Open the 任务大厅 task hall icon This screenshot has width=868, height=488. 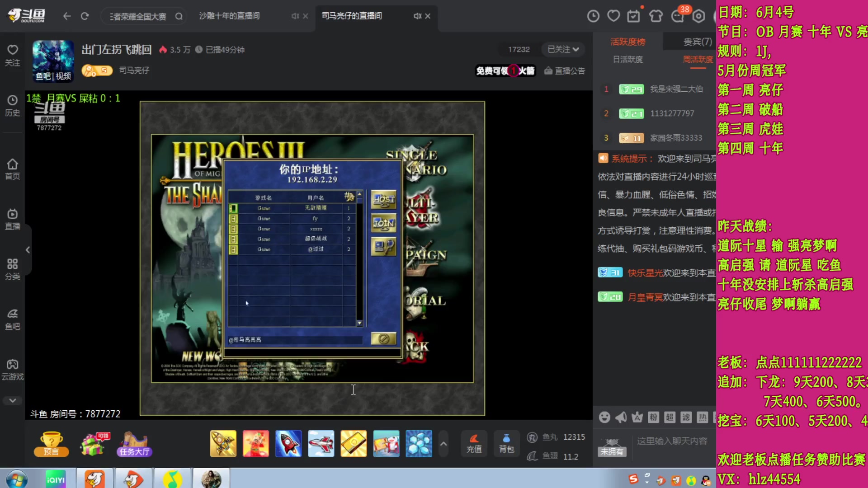tap(134, 444)
